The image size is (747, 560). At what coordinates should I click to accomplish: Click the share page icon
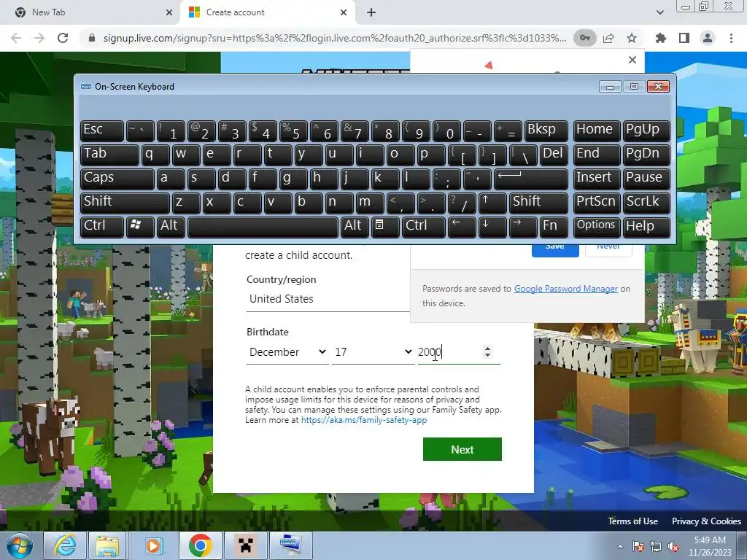tap(608, 38)
